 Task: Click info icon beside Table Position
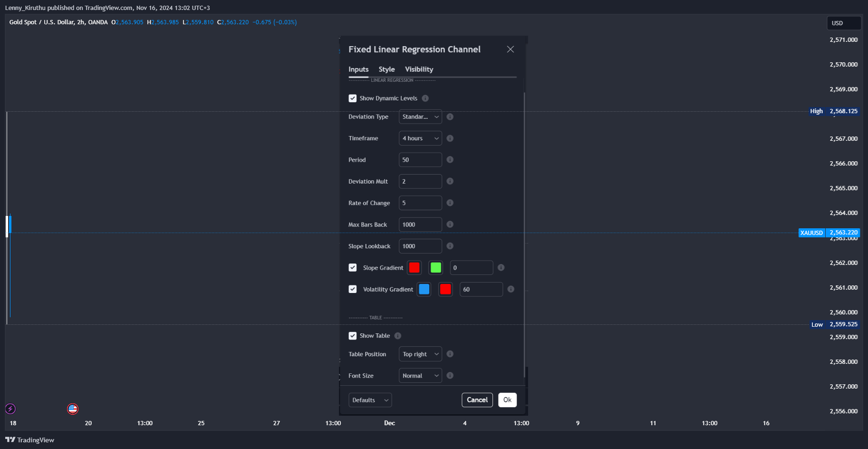click(x=450, y=354)
